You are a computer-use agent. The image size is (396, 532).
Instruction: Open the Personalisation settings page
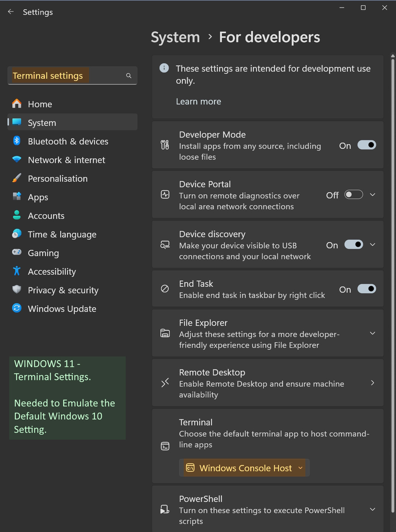coord(58,178)
